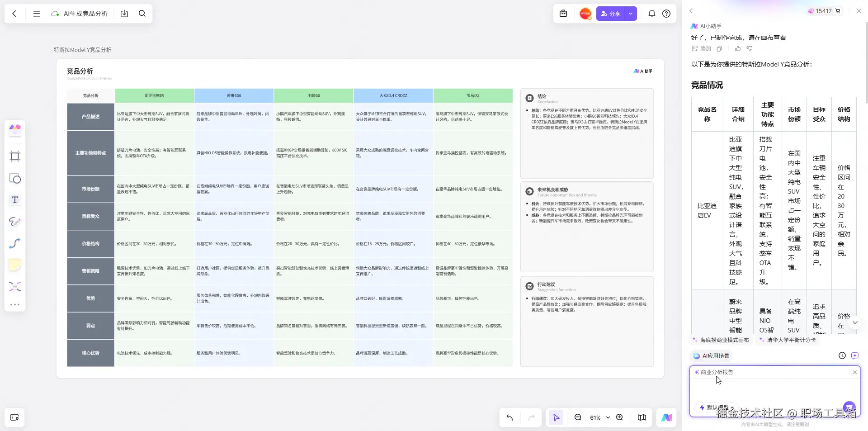
Task: Select suggestion 海底捞商业模式画布
Action: [720, 340]
